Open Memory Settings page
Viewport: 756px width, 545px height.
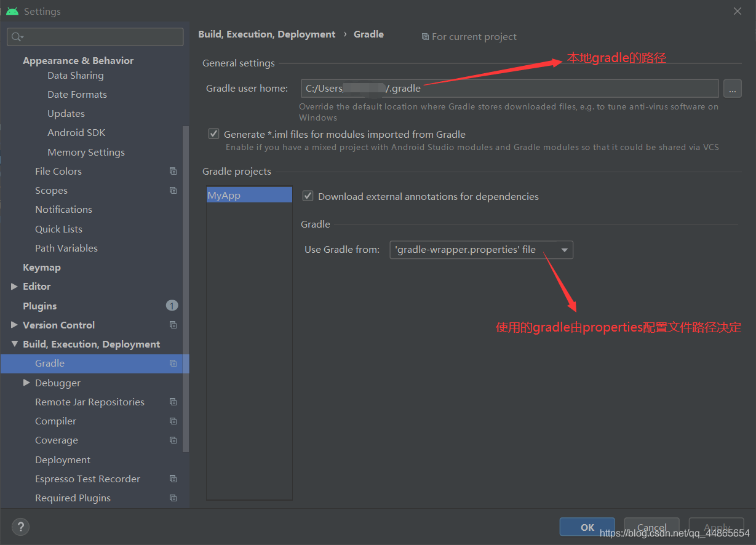click(x=86, y=152)
